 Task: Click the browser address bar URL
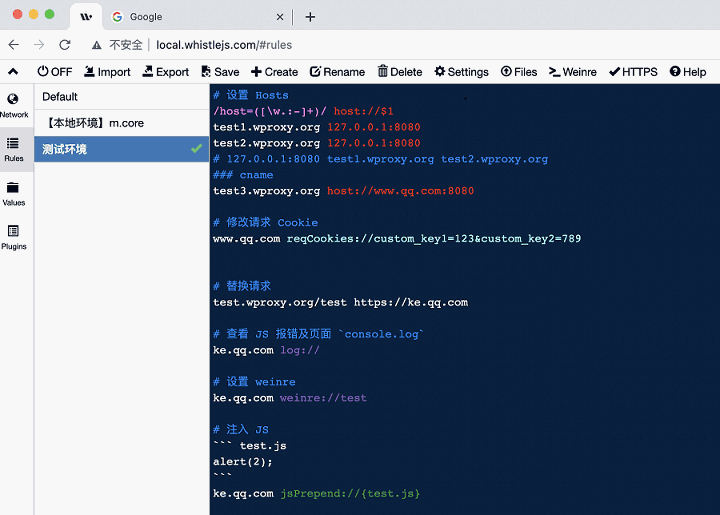[224, 45]
